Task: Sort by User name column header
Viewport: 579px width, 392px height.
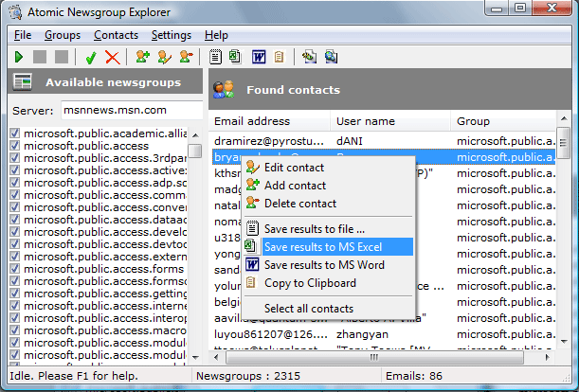Action: [389, 121]
